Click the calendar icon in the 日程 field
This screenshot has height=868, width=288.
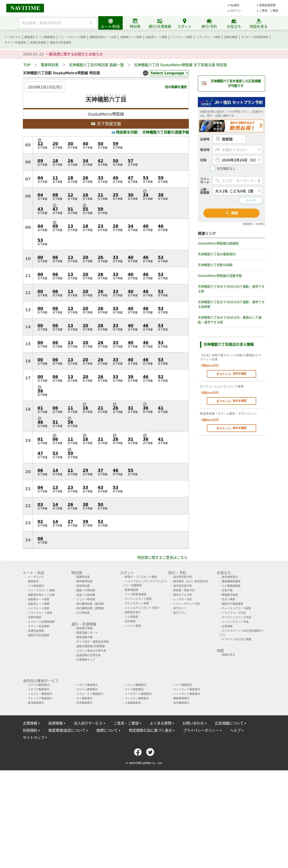click(218, 160)
